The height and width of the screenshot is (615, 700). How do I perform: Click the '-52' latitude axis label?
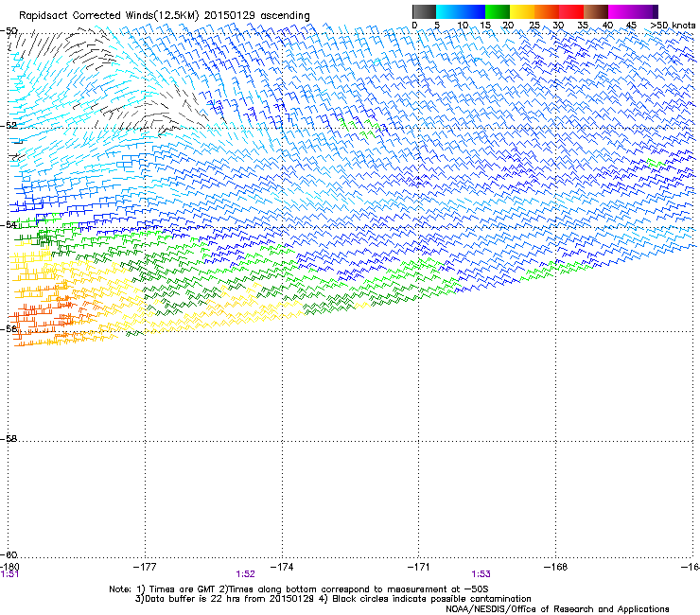tap(9, 126)
